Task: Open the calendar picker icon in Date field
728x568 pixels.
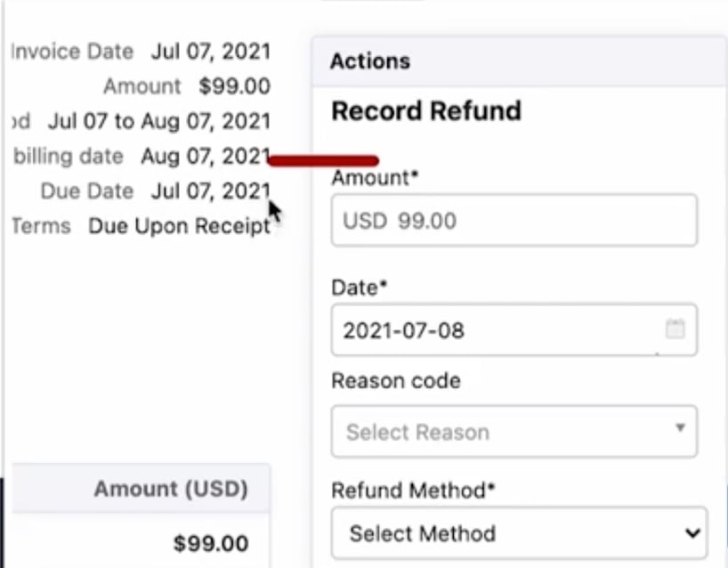Action: (675, 329)
